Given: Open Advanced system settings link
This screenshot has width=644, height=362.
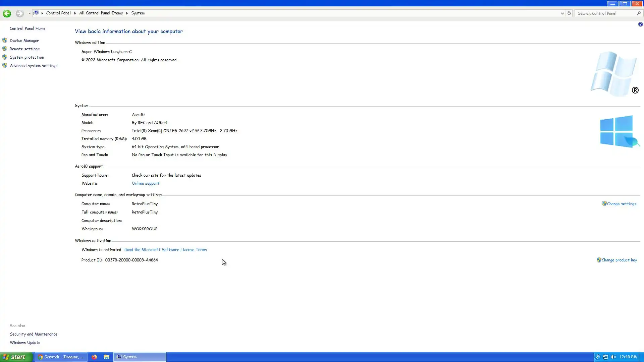Looking at the screenshot, I should coord(33,66).
